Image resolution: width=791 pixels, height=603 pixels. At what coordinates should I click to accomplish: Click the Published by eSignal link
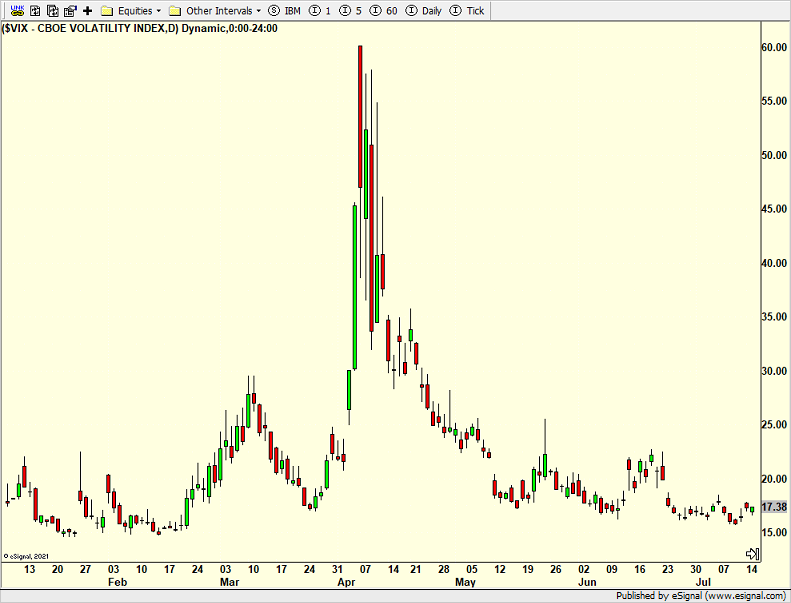coord(700,596)
